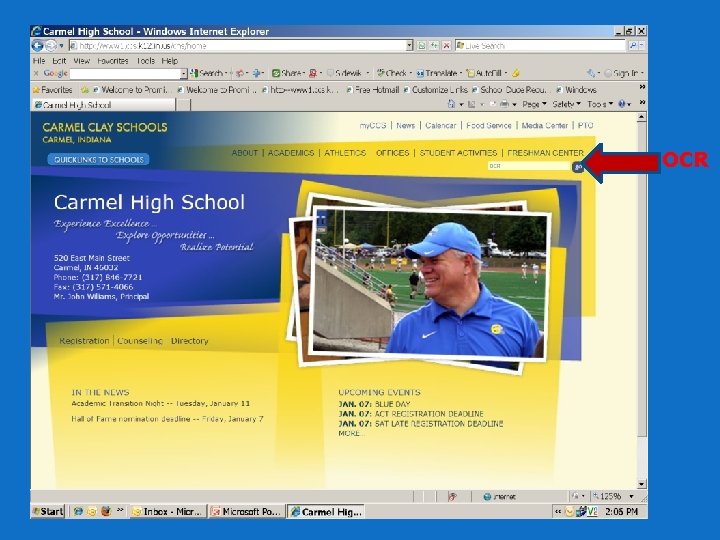Open the View menu
Screen dimensions: 720x540
point(82,61)
